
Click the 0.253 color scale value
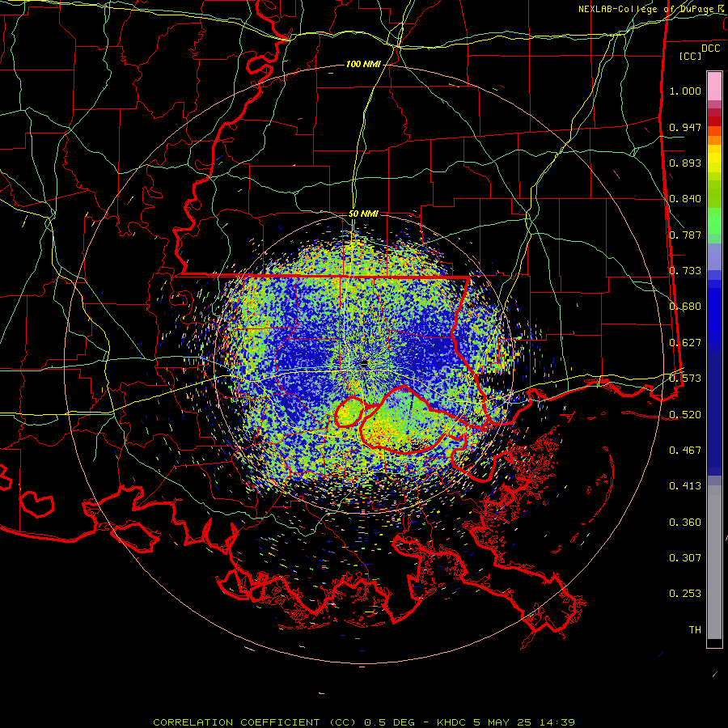click(685, 594)
